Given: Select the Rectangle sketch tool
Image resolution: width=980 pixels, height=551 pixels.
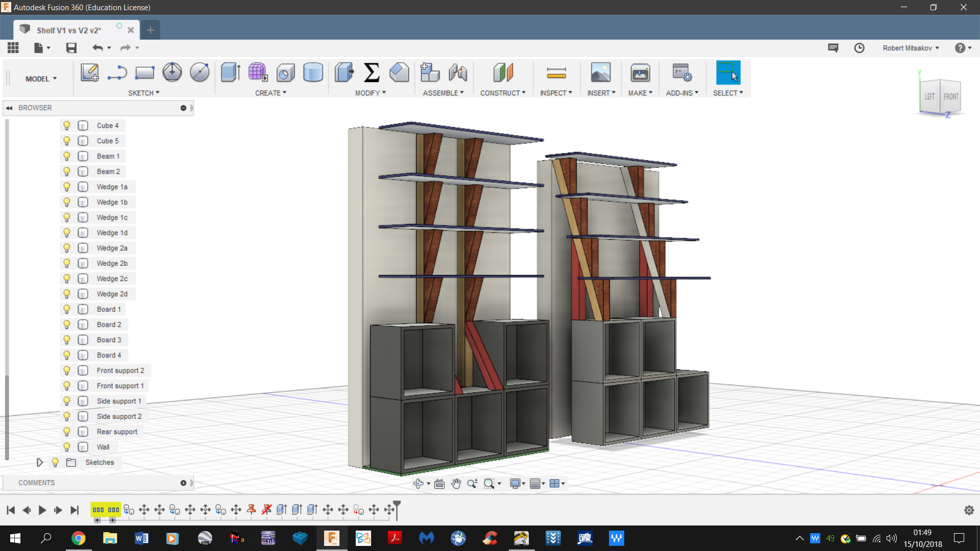Looking at the screenshot, I should (x=144, y=72).
